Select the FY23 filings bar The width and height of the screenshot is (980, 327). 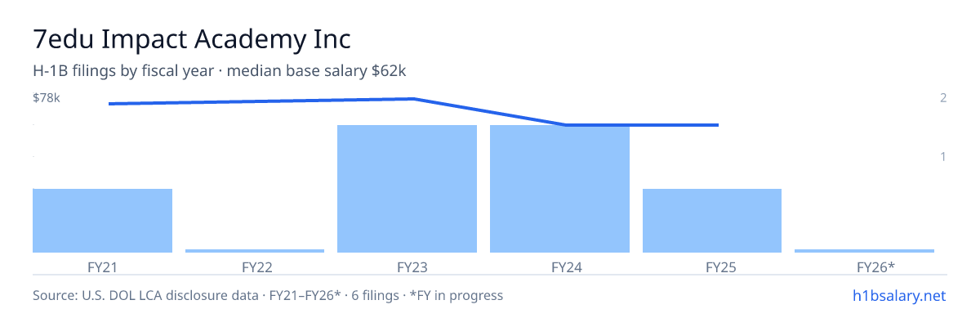[407, 189]
